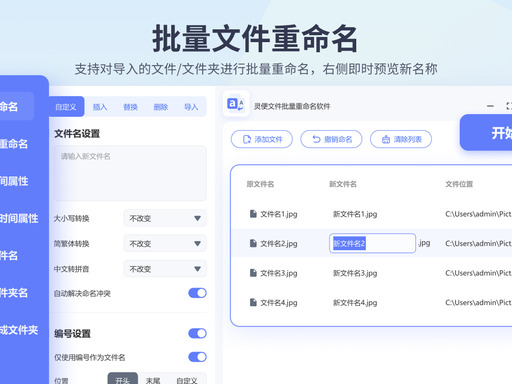This screenshot has height=384, width=512.
Task: Click the path cell of 文件名1.jpg
Action: (x=478, y=214)
